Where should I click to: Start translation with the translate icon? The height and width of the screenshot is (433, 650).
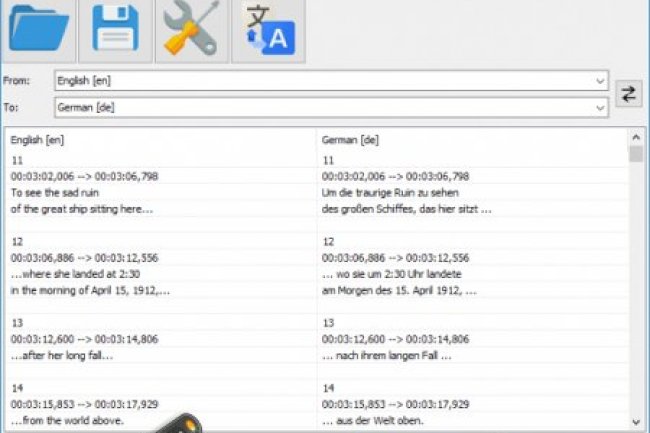269,30
